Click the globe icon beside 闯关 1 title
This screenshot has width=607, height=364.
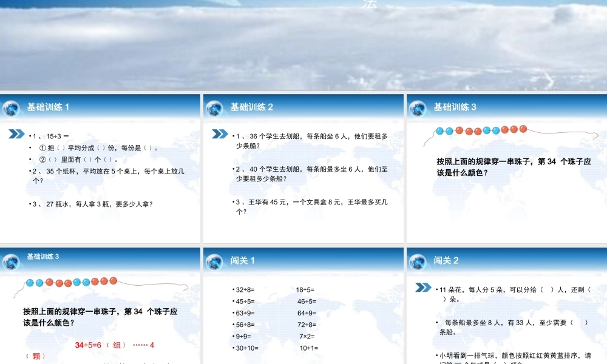tap(214, 262)
